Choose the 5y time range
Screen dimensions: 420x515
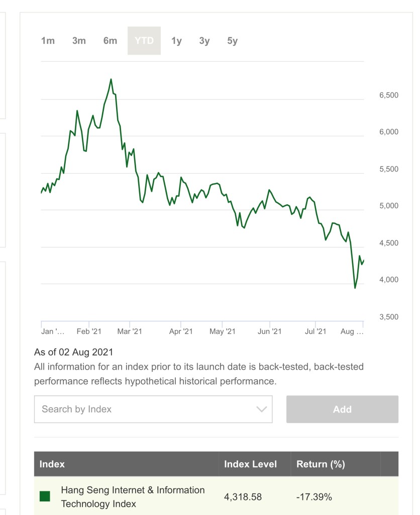(232, 41)
